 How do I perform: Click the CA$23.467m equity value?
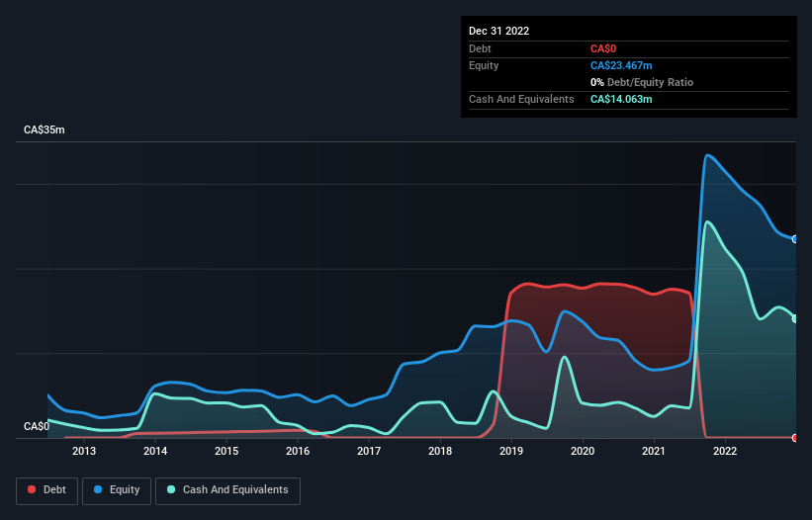click(x=621, y=65)
